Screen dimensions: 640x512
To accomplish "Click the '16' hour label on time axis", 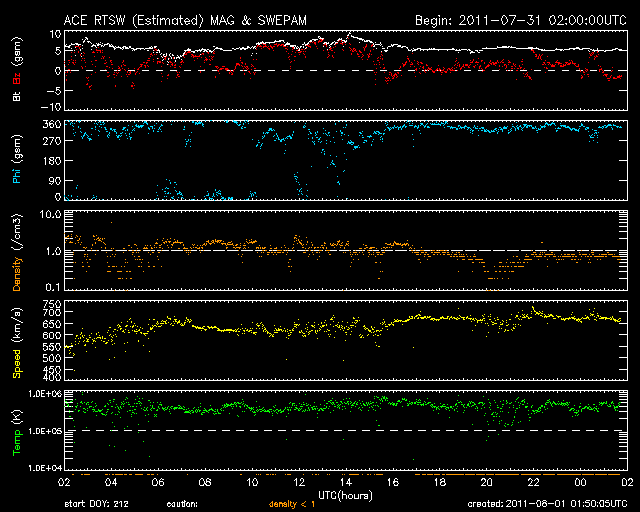I will (393, 482).
